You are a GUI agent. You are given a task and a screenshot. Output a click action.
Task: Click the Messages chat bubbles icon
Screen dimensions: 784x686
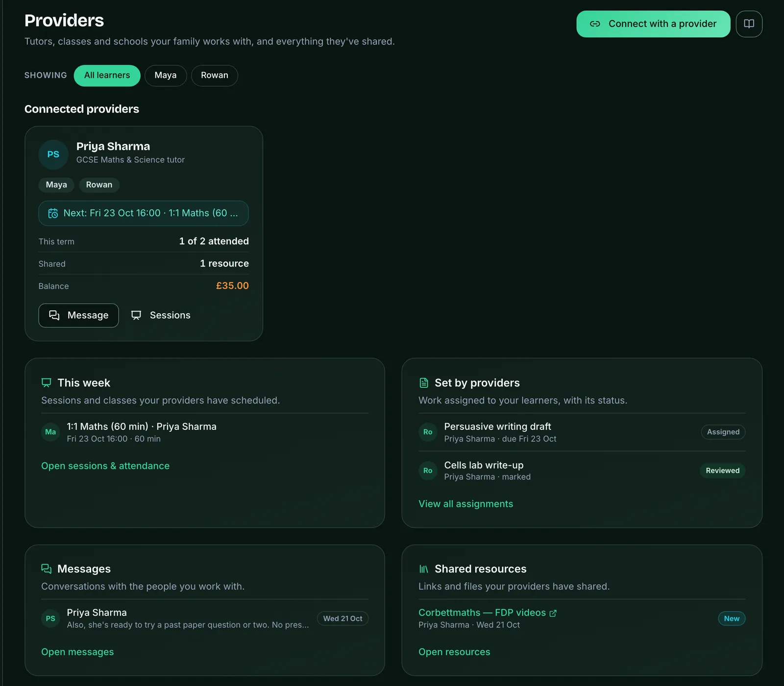(47, 568)
